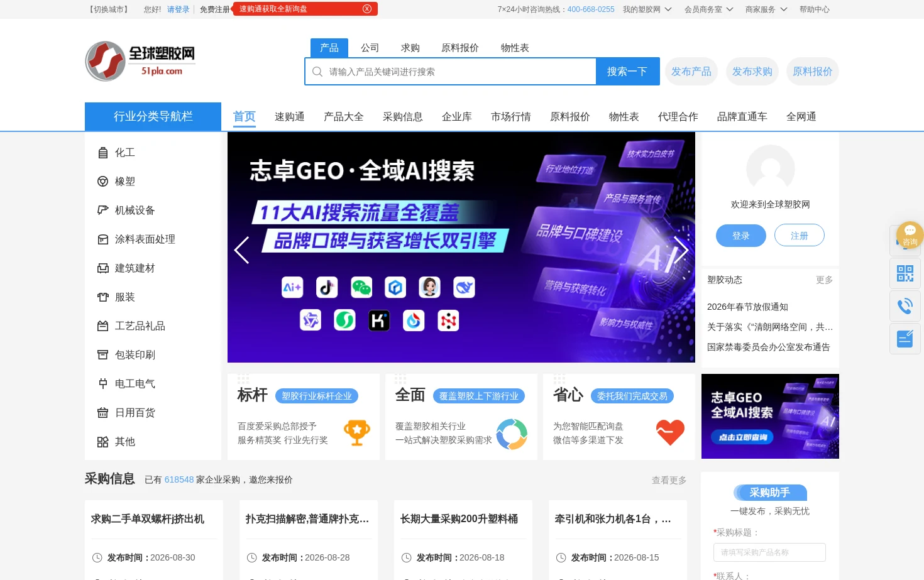This screenshot has width=924, height=580.
Task: Open 企业库 in main navigation
Action: pos(457,117)
